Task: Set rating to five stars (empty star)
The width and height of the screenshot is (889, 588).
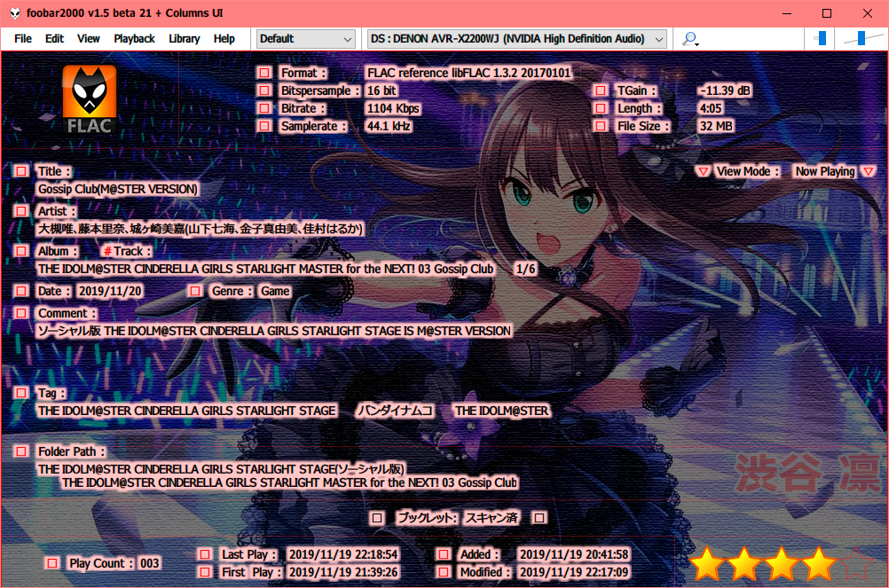Action: pyautogui.click(x=855, y=564)
